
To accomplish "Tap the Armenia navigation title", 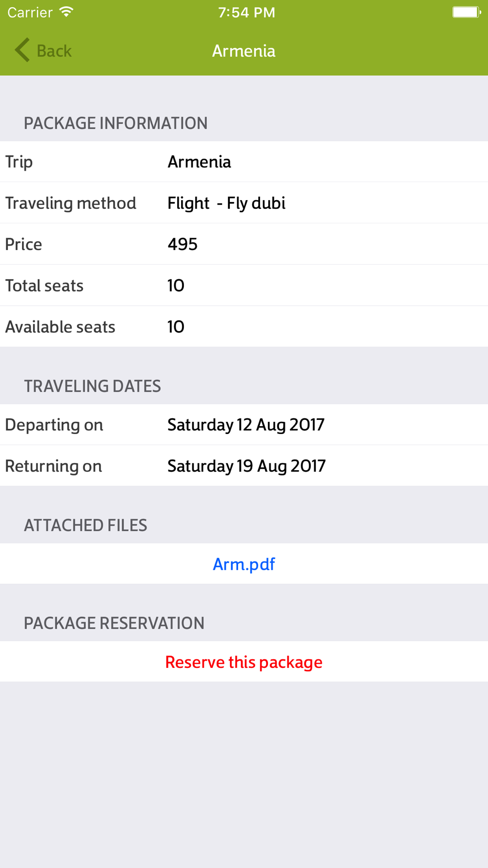I will point(244,51).
